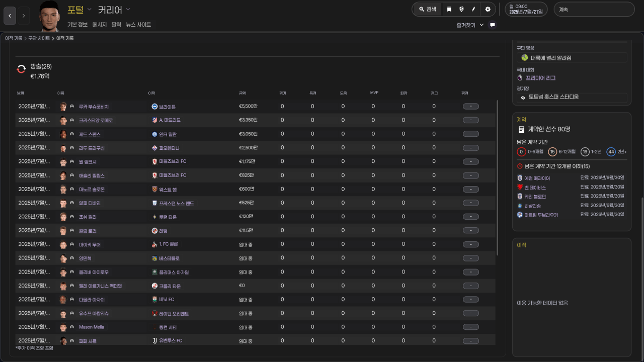
Task: Click the 인터 밀란 club badge
Action: [154, 134]
